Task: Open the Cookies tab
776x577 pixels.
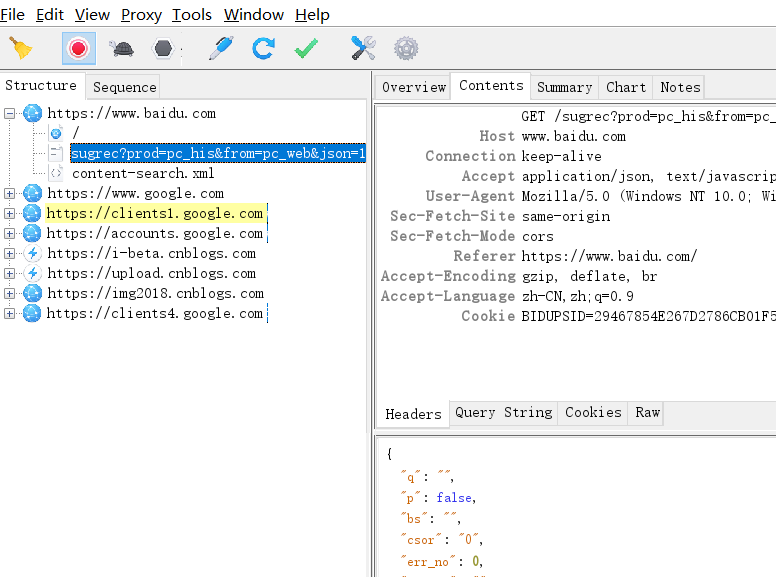Action: point(593,413)
